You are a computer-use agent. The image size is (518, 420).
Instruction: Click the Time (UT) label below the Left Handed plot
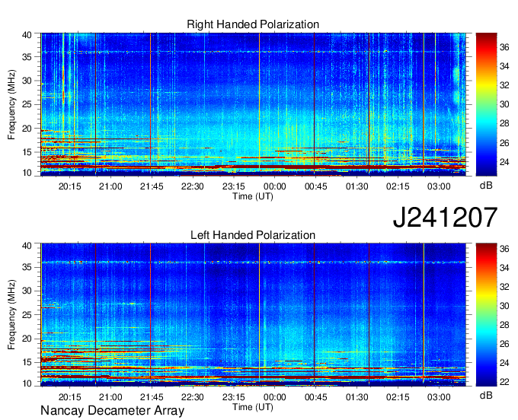(x=253, y=407)
